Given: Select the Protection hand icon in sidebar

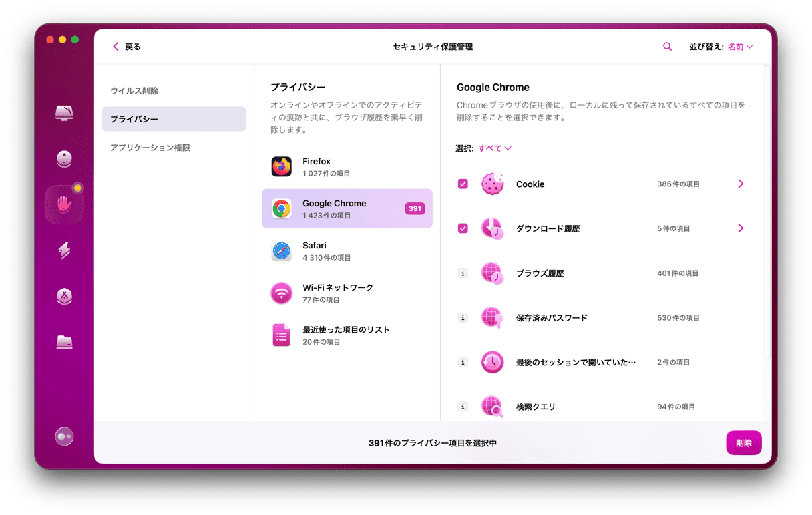Looking at the screenshot, I should pos(64,204).
